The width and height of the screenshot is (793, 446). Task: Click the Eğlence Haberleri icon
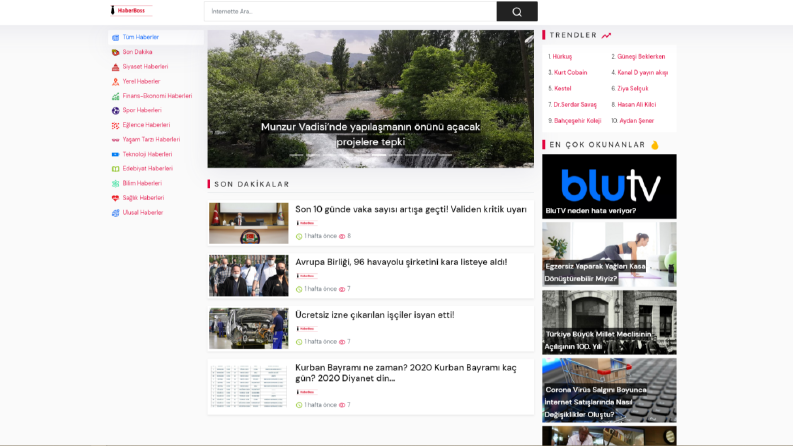tap(115, 125)
